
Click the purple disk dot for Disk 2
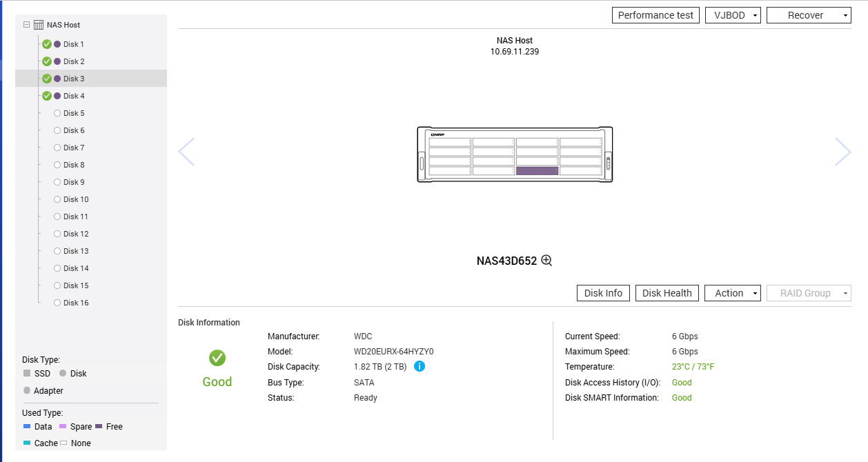point(57,61)
